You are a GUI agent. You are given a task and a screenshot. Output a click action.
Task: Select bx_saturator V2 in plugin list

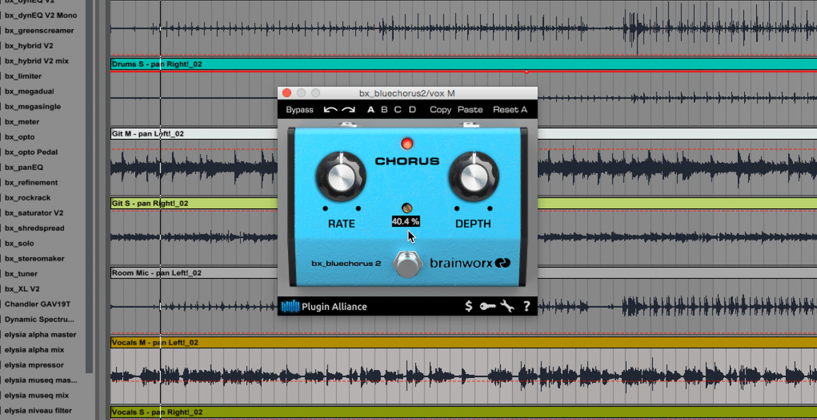(34, 213)
